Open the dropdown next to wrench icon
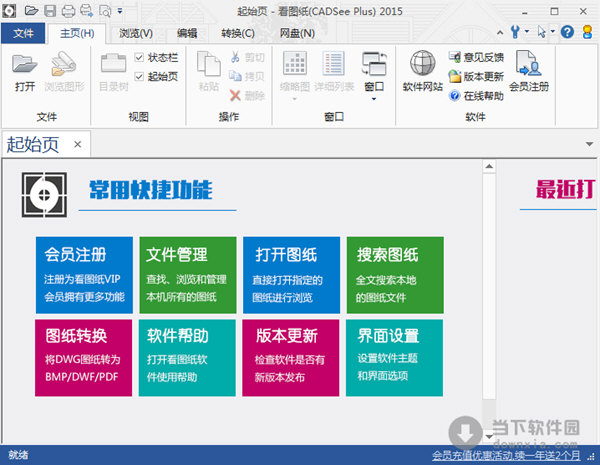The height and width of the screenshot is (465, 600). pos(527,31)
